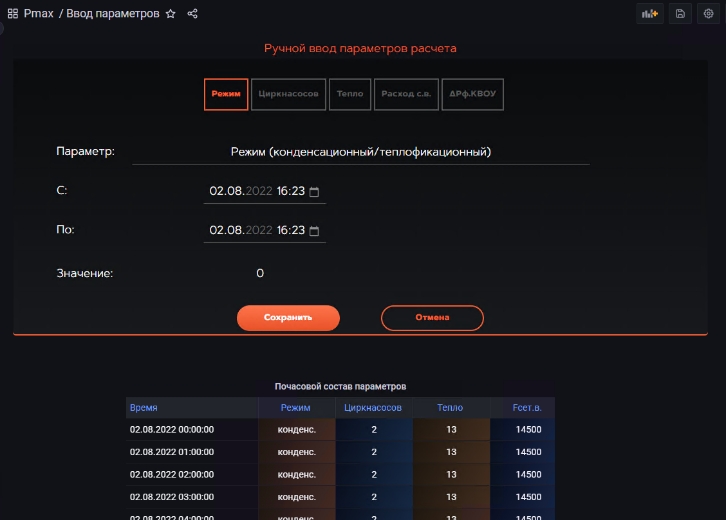Screen dimensions: 726x520
Task: Click the add panel icon
Action: [650, 14]
